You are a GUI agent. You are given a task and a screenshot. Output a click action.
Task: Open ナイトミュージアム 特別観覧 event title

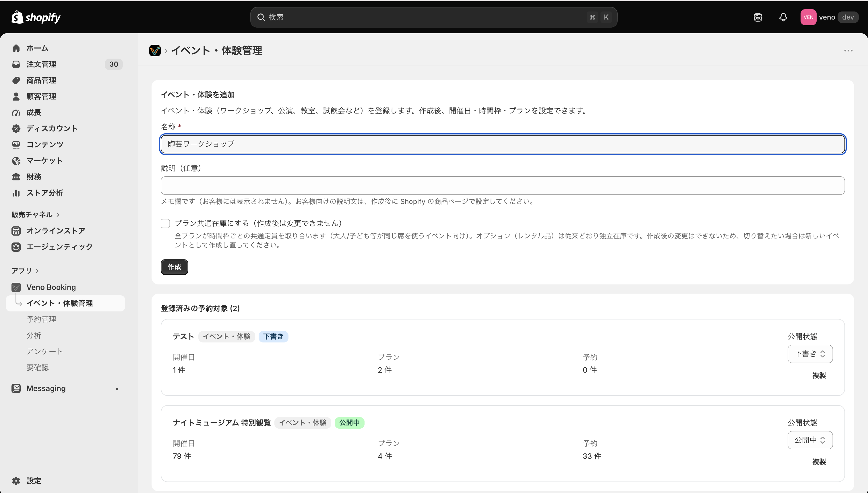pos(222,423)
